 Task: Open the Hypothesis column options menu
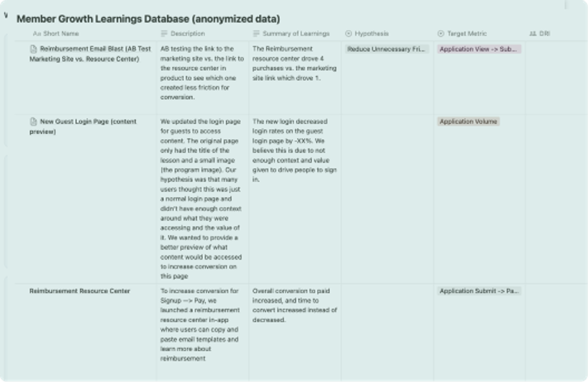tap(372, 33)
